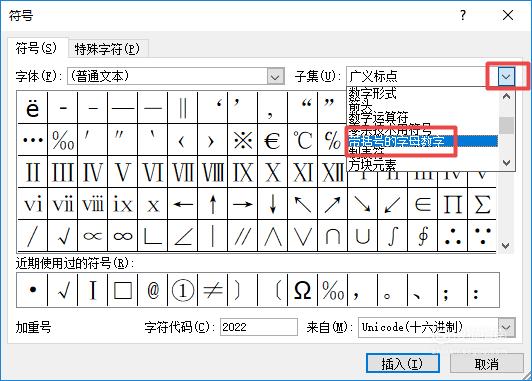Open the Font (字体) dropdown

[x=275, y=77]
